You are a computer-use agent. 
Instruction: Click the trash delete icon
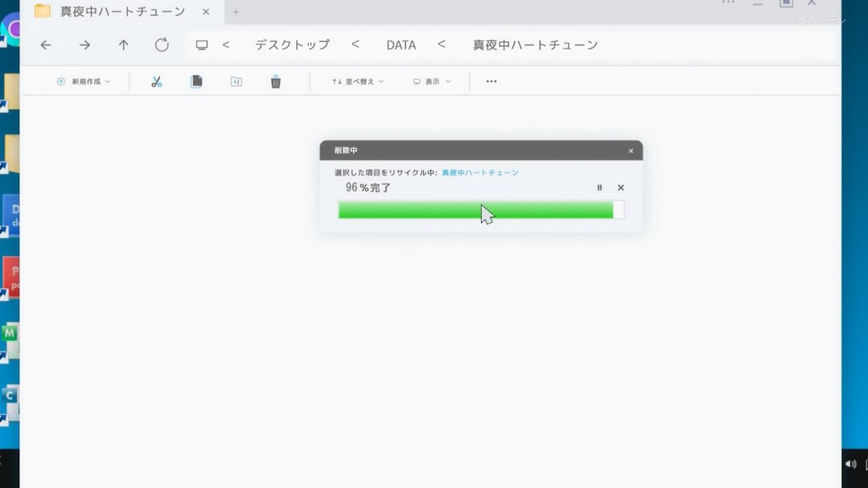[275, 82]
